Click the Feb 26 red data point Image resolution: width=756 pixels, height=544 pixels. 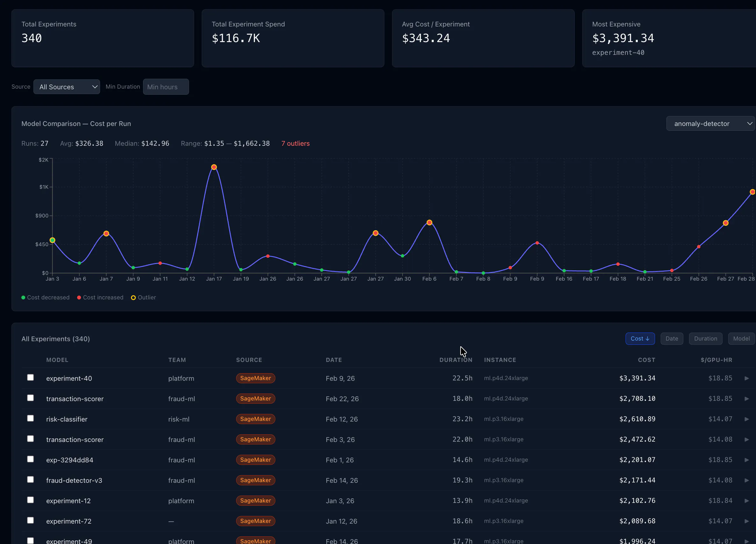699,247
